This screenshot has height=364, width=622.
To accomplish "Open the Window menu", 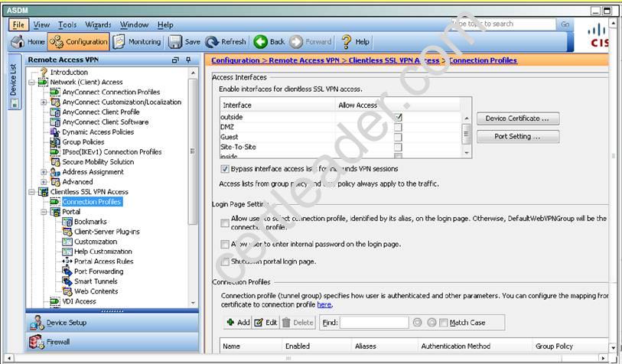I will pyautogui.click(x=134, y=25).
